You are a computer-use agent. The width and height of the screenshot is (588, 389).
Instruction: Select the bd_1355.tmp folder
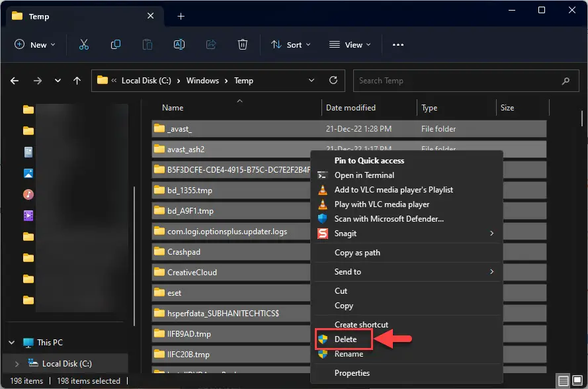[231, 190]
